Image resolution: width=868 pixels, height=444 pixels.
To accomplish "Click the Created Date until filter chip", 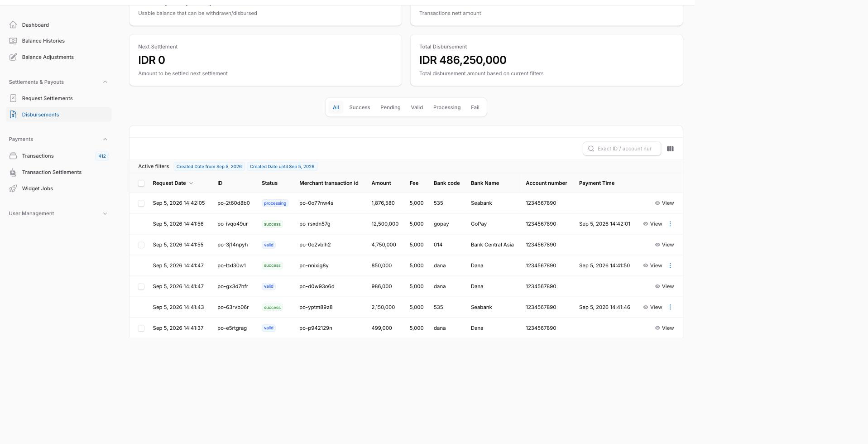I will [282, 167].
